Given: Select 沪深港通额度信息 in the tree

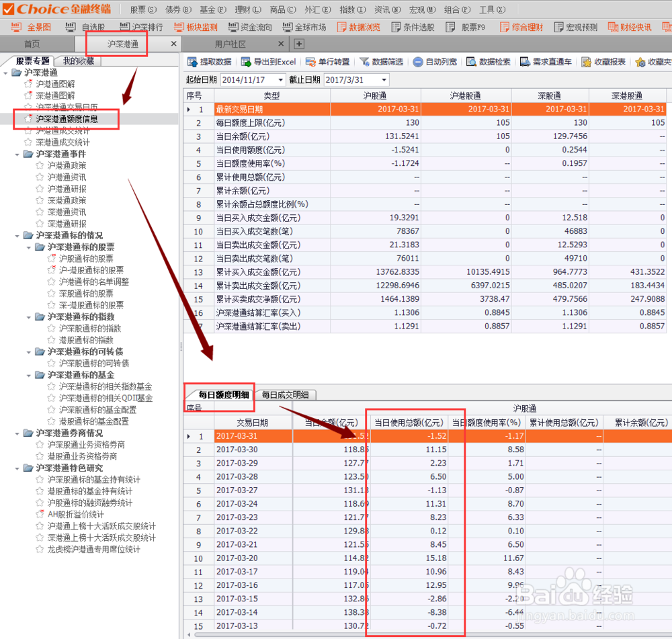Looking at the screenshot, I should 67,119.
